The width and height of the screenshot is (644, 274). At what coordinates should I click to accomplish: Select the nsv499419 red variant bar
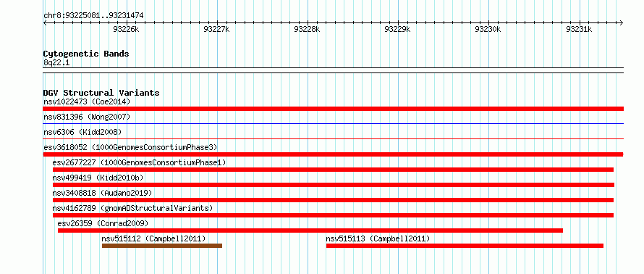pos(334,185)
